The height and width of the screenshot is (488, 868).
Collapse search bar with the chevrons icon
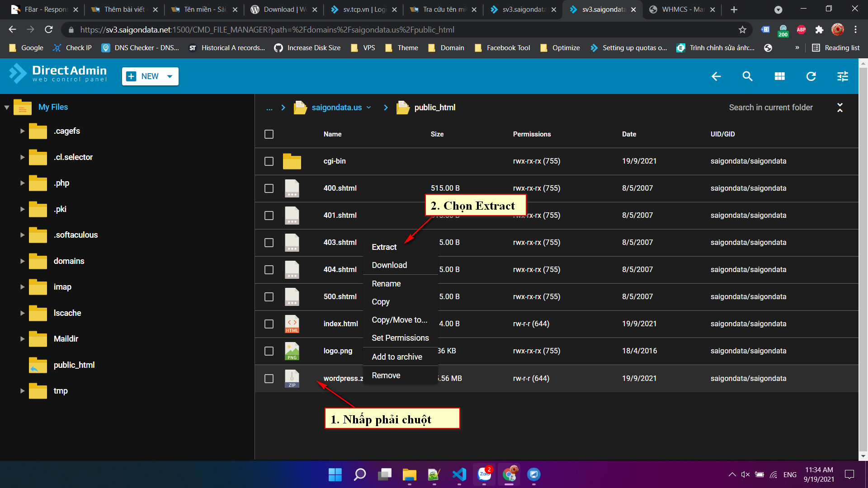click(840, 108)
